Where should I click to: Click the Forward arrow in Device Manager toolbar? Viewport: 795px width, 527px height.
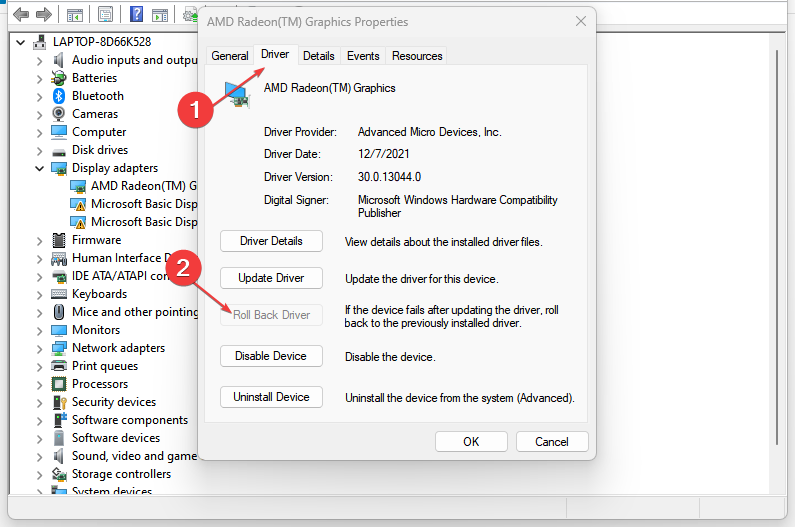click(x=44, y=14)
